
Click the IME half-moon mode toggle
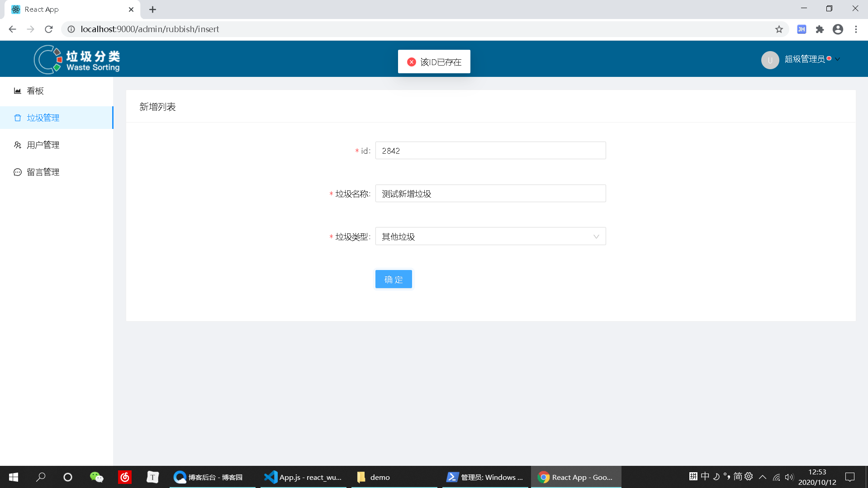[716, 476]
